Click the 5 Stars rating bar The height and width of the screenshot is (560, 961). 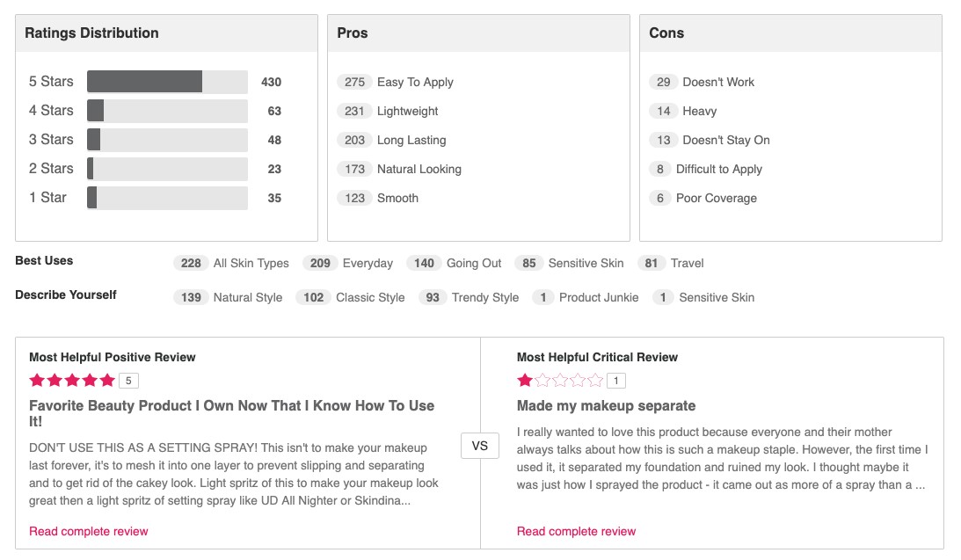pyautogui.click(x=167, y=81)
